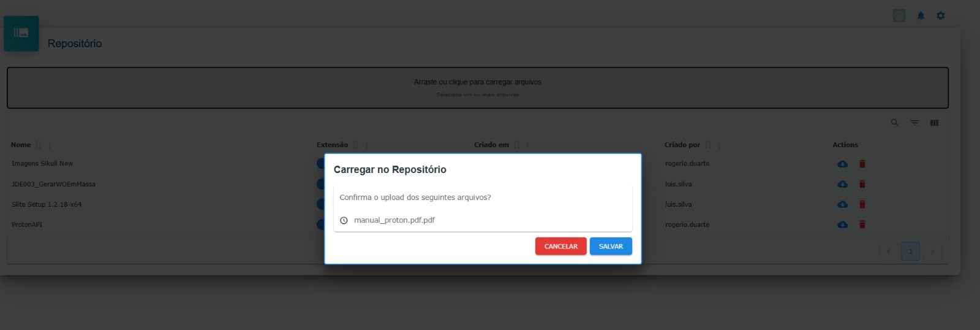This screenshot has height=330, width=980.
Task: Select page 1 in pagination
Action: [911, 251]
